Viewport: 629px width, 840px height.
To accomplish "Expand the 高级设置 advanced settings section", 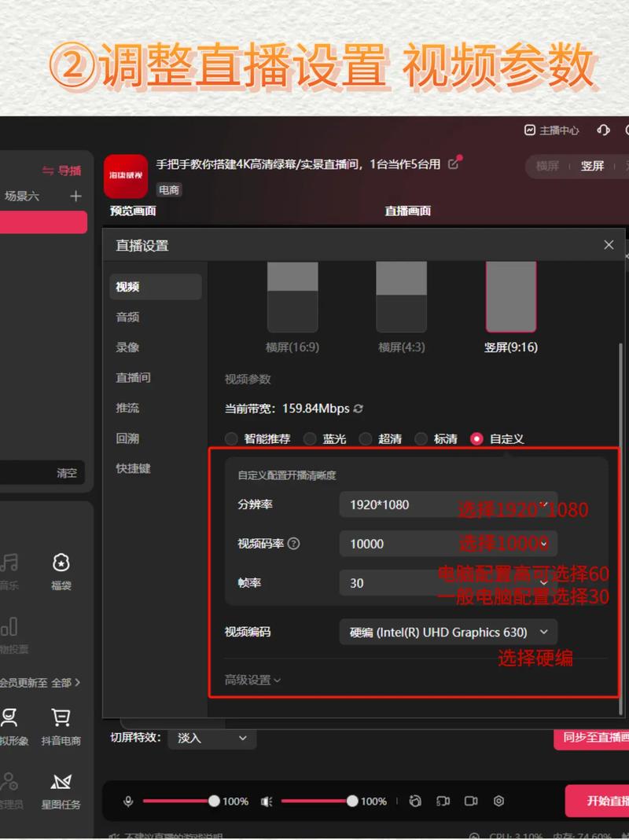I will 252,680.
